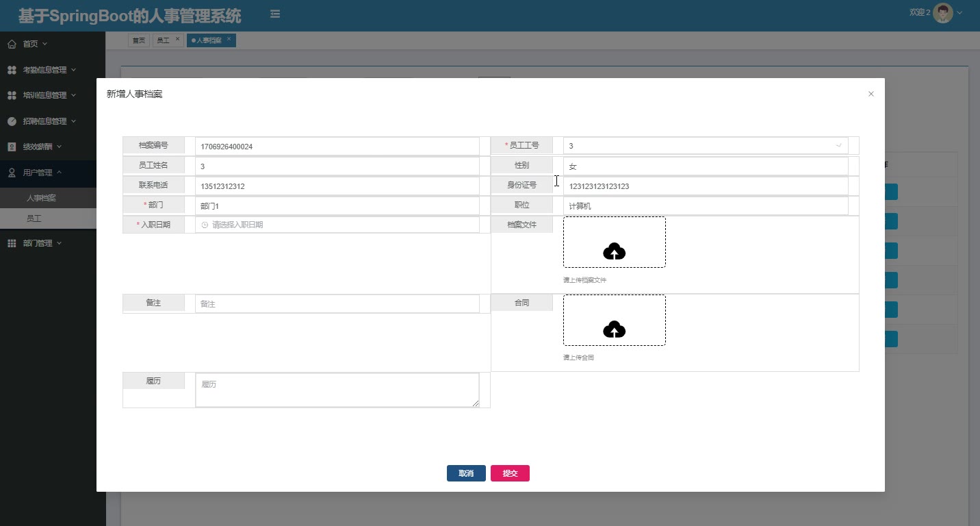The width and height of the screenshot is (980, 526).
Task: Click the 请上传合同 hint text
Action: point(579,358)
